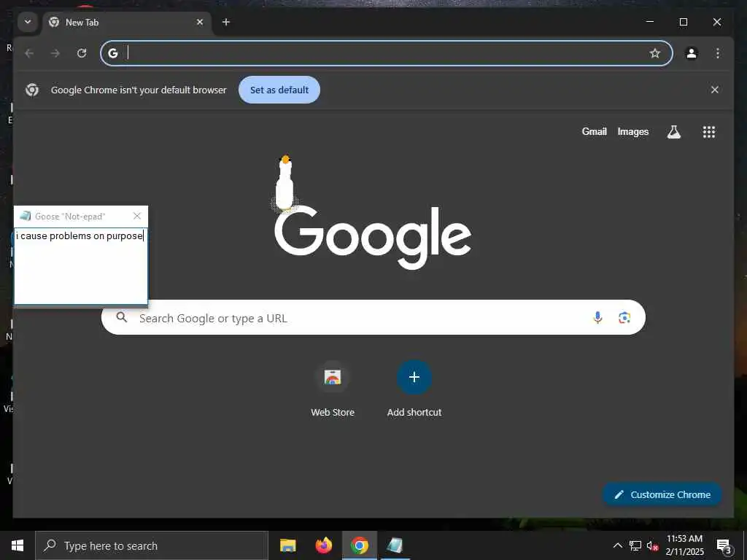Close the Goose Not-epad window
The width and height of the screenshot is (747, 560).
coord(137,216)
